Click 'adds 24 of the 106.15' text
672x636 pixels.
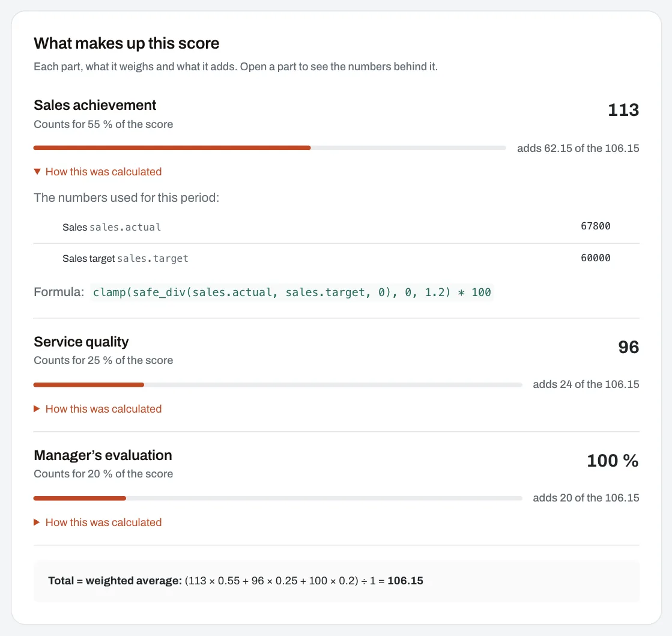point(586,384)
